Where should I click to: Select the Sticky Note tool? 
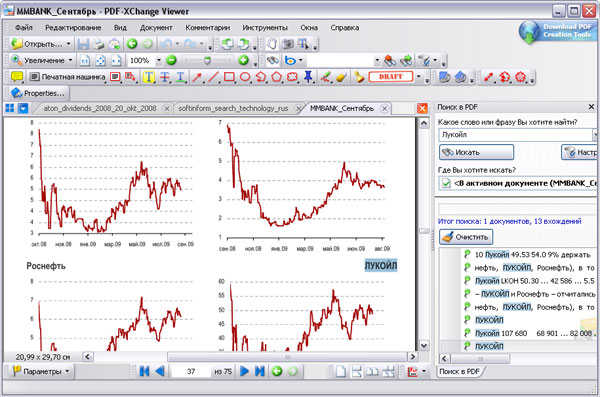click(16, 77)
